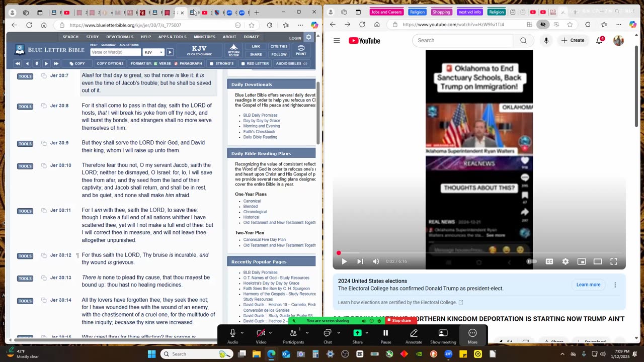Expand Zoom participants options arrow

(307, 333)
